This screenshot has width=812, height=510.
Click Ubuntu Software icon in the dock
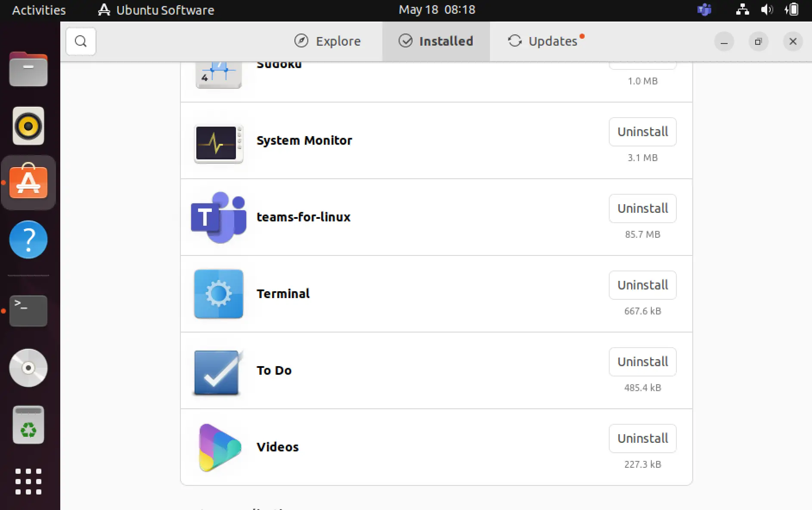[x=28, y=182]
